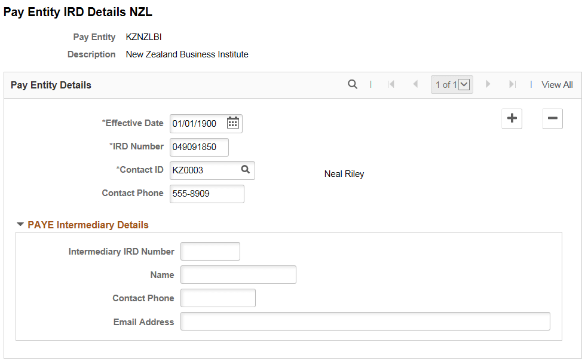This screenshot has height=364, width=588.
Task: Click the search icon in Pay Entity Details header
Action: (x=353, y=84)
